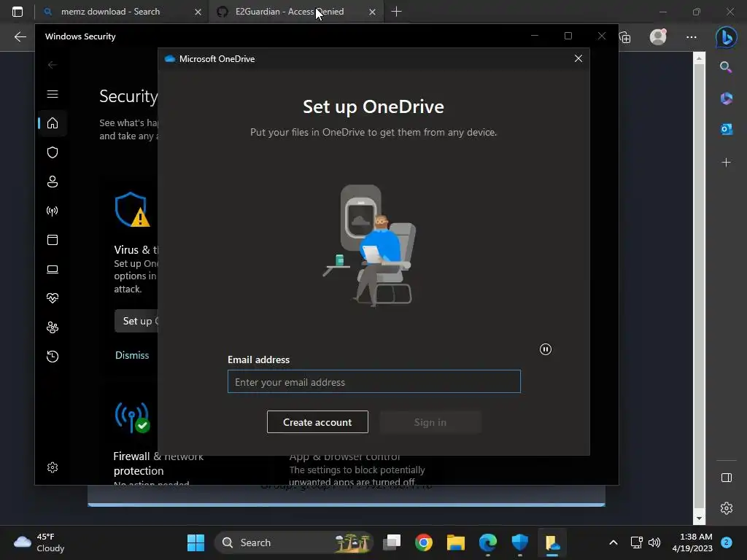Open Device security laptop icon

tap(53, 270)
